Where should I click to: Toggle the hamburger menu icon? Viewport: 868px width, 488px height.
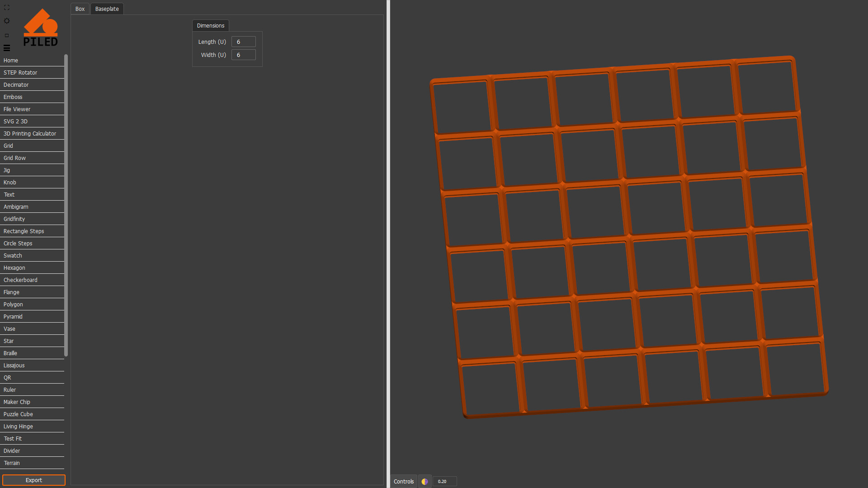7,48
